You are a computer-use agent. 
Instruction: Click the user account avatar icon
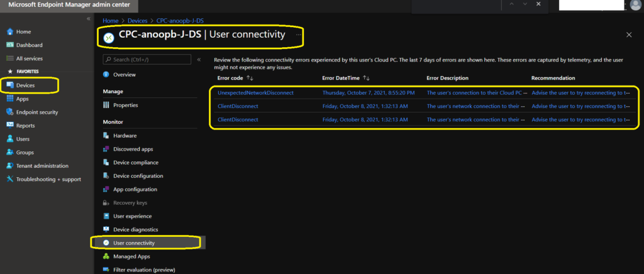[635, 5]
